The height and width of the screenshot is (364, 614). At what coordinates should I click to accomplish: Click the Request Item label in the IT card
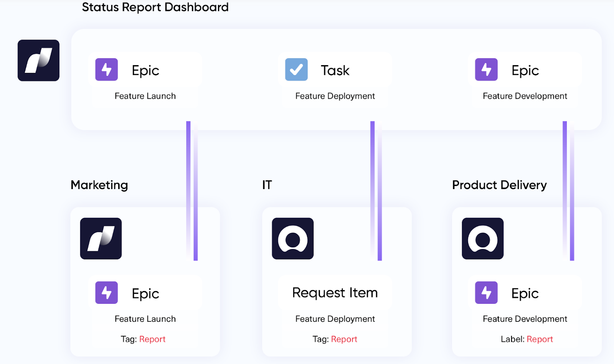coord(335,293)
